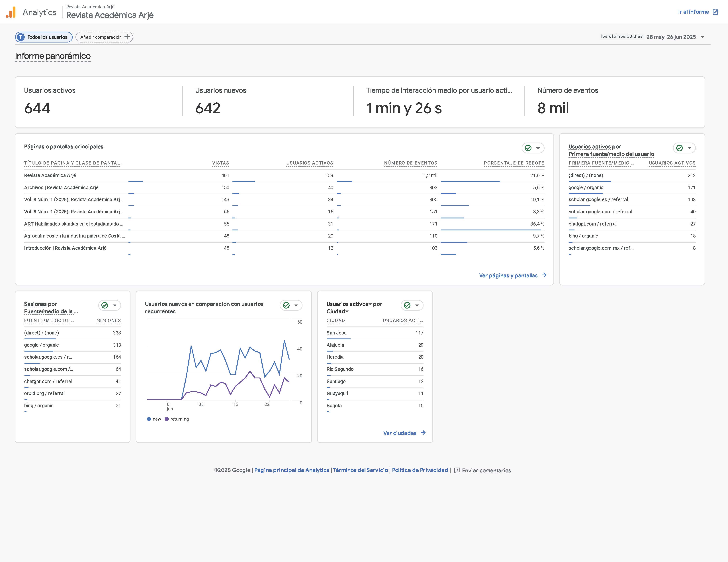Follow Ver ciudades link
The height and width of the screenshot is (562, 728).
(404, 433)
